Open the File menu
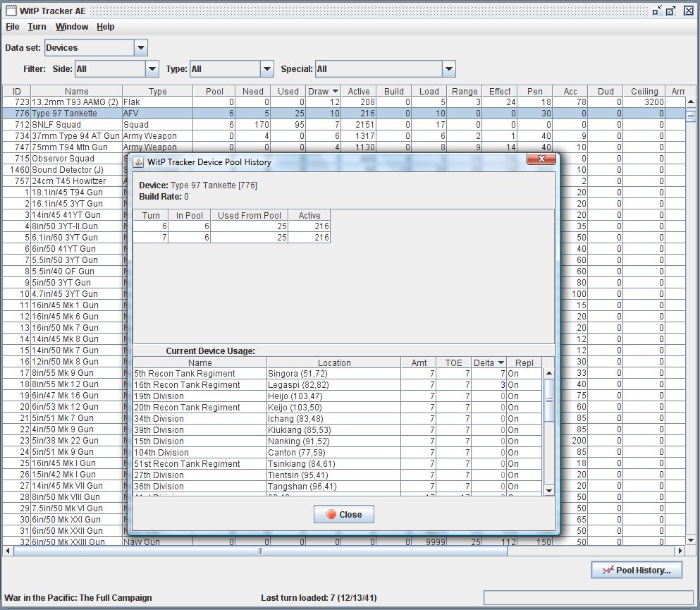Image resolution: width=700 pixels, height=610 pixels. click(x=13, y=27)
